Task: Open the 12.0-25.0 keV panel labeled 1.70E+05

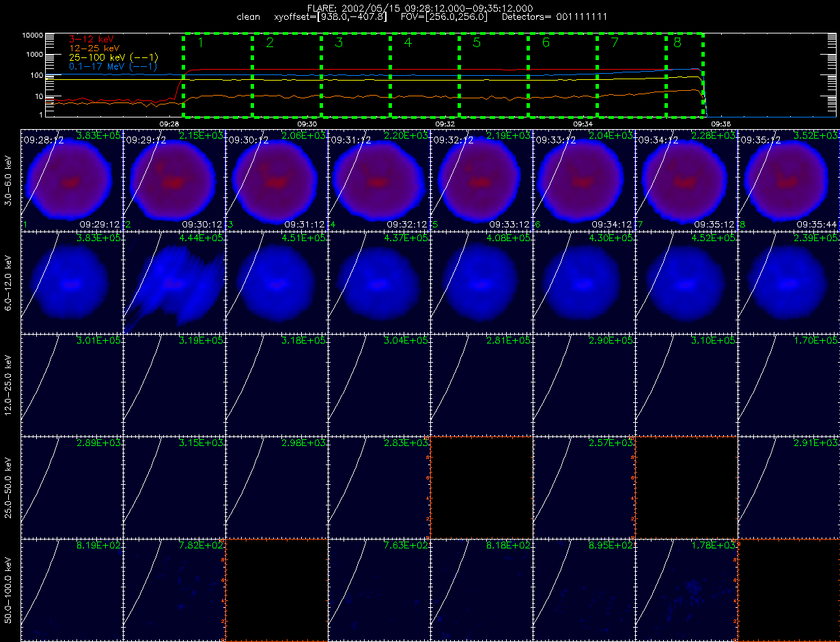Action: 789,385
